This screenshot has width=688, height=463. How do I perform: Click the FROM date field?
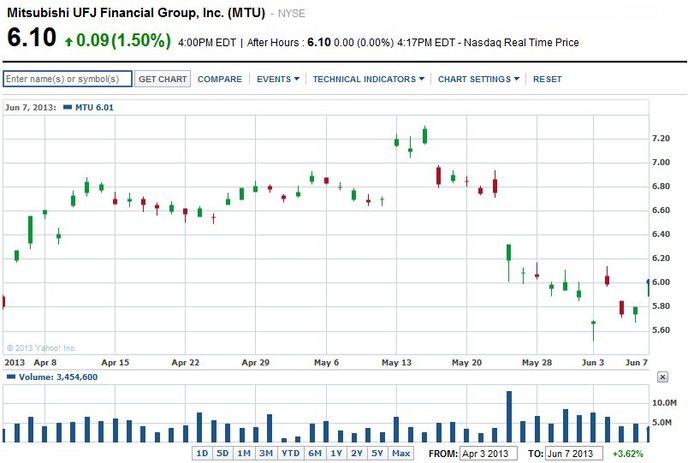coord(490,453)
